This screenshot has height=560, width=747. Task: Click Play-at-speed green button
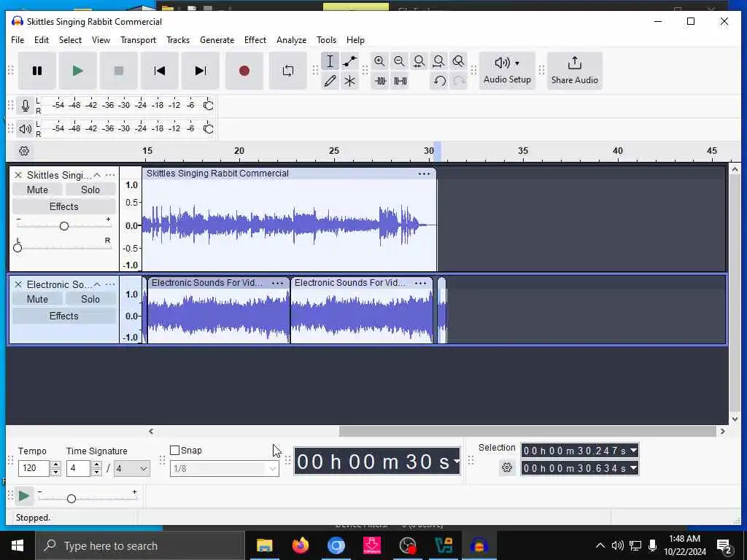(23, 496)
